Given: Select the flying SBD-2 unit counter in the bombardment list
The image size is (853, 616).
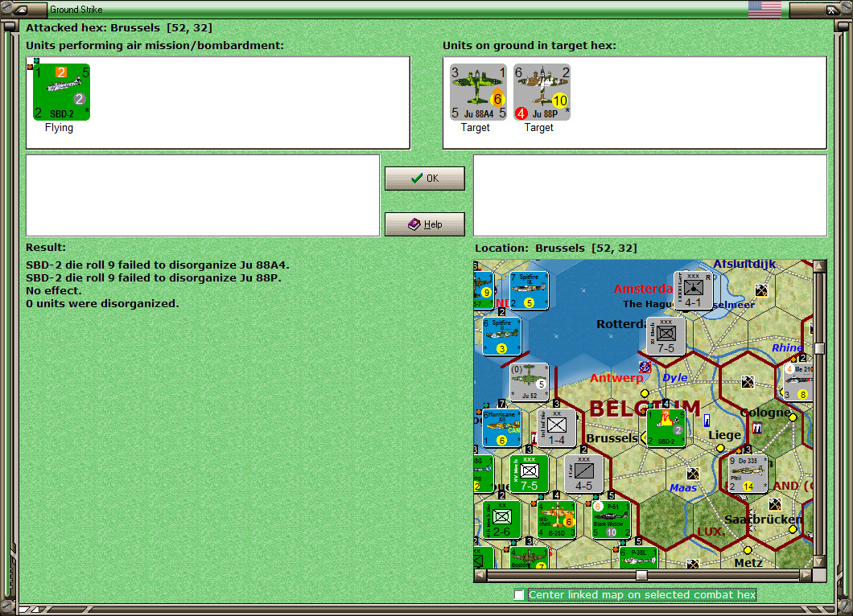Looking at the screenshot, I should (x=61, y=92).
